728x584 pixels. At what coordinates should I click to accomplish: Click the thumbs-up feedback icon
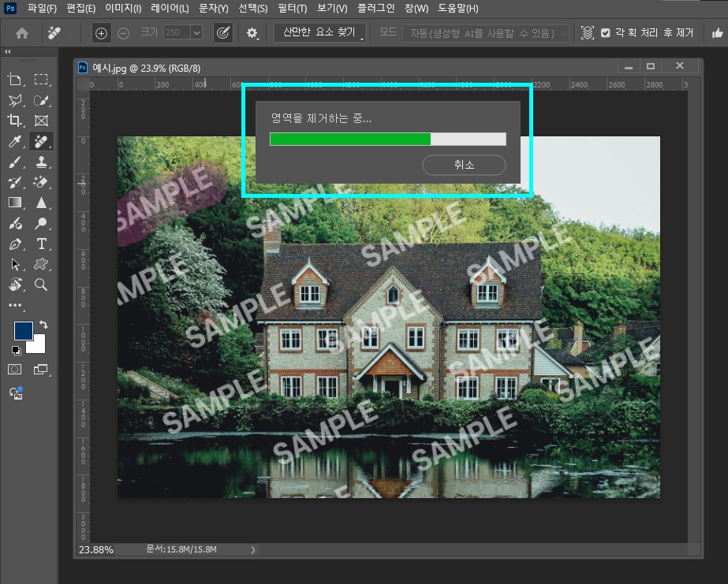pyautogui.click(x=717, y=33)
